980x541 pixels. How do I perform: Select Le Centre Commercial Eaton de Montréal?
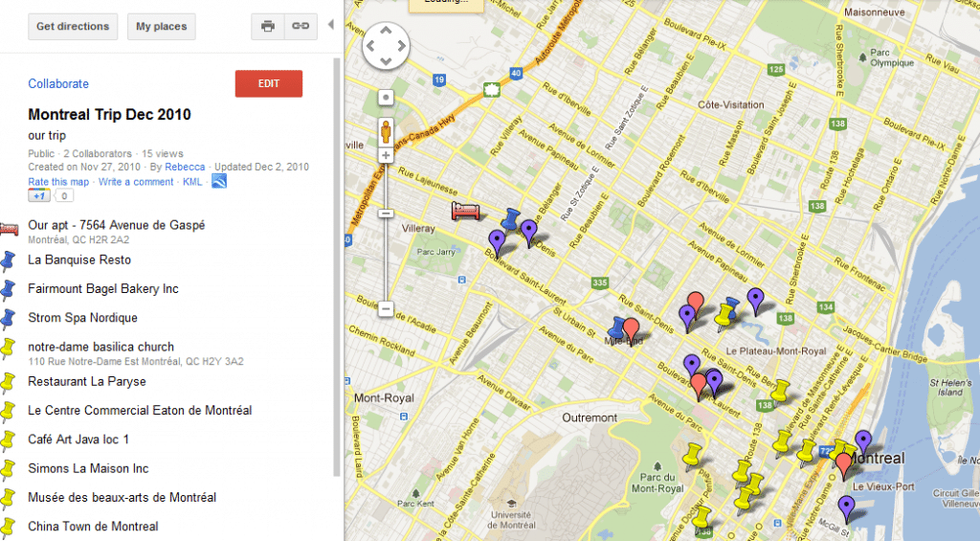(140, 410)
